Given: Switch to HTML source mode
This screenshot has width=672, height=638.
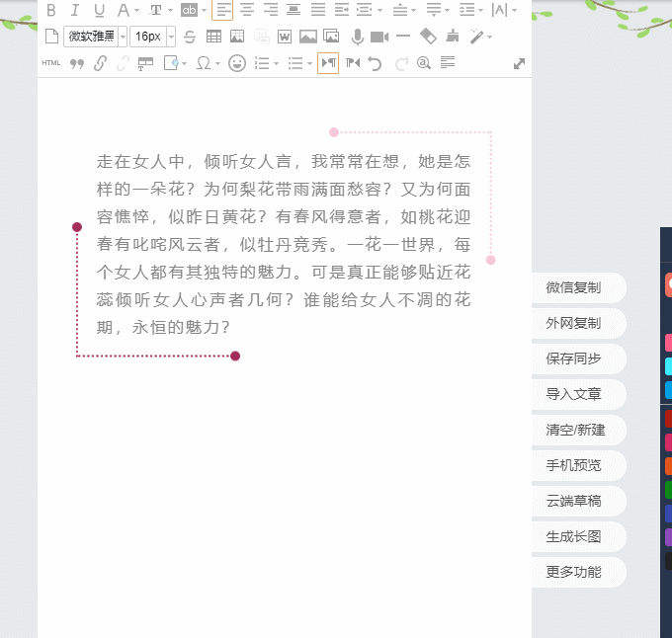Looking at the screenshot, I should pos(51,63).
